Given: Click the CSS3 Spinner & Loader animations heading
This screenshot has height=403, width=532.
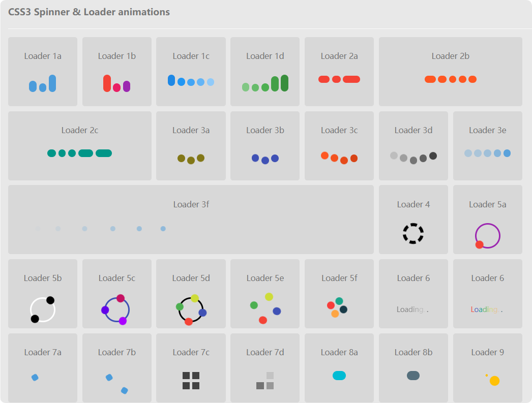Looking at the screenshot, I should 89,12.
